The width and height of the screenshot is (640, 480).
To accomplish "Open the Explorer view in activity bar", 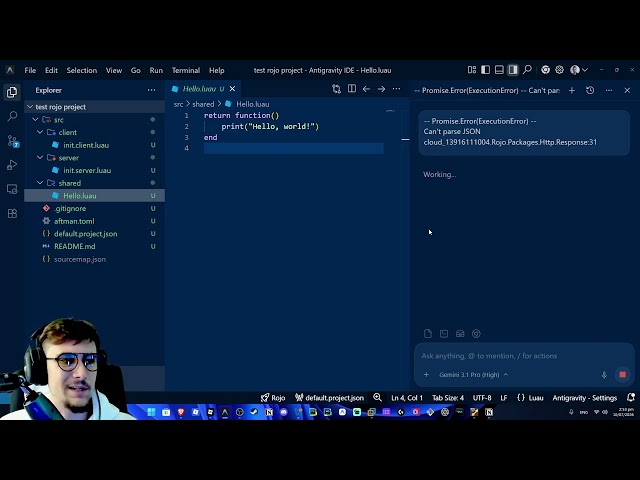I will click(x=12, y=92).
